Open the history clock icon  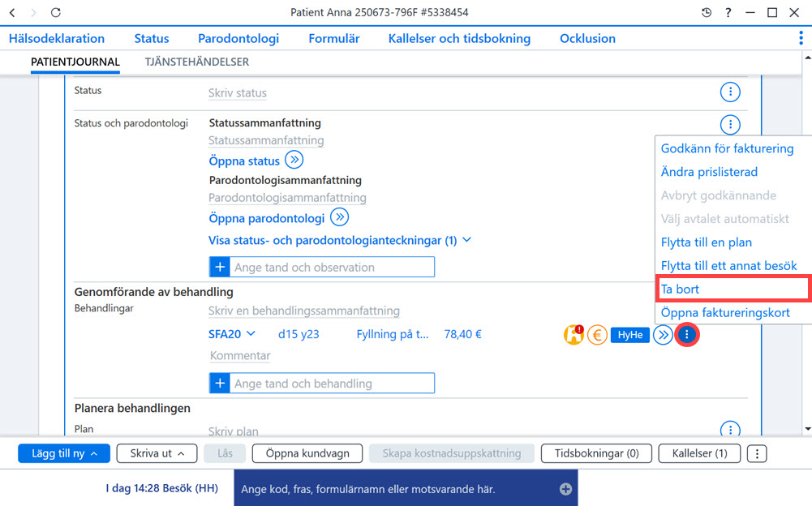click(707, 12)
